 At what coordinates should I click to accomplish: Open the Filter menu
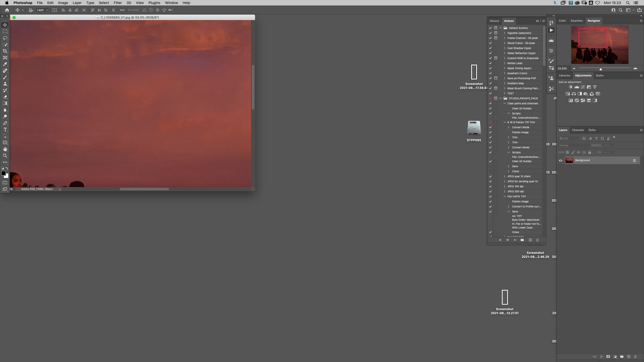click(117, 3)
